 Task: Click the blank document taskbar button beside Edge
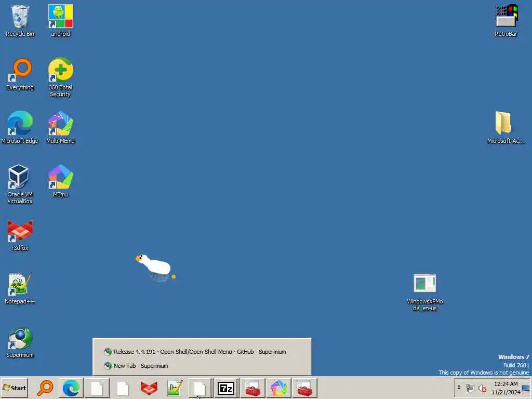(x=97, y=388)
